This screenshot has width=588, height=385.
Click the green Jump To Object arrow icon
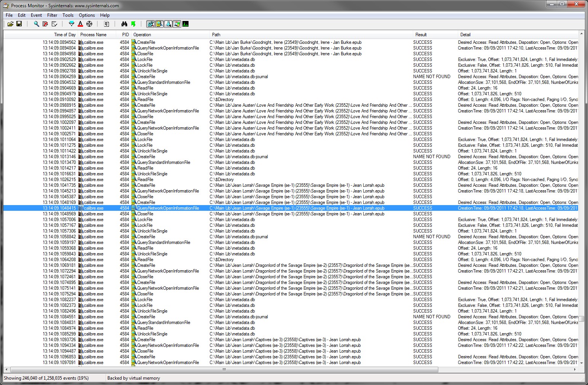tap(133, 24)
